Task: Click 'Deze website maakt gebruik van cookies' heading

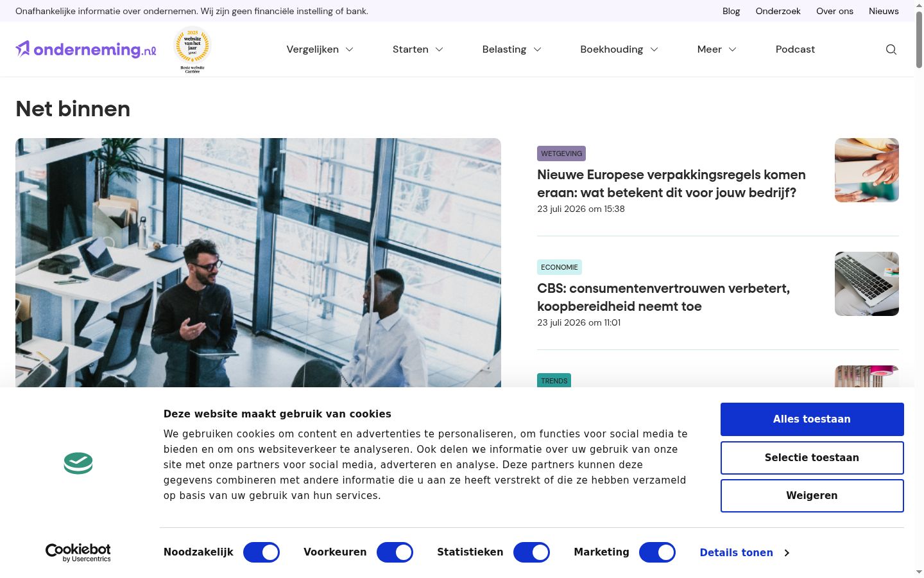Action: (x=277, y=414)
